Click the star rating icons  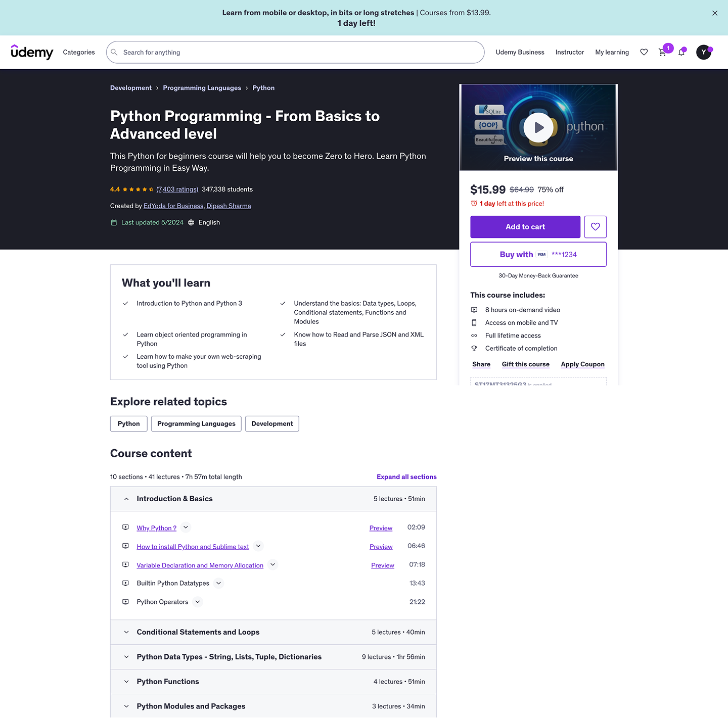click(138, 189)
